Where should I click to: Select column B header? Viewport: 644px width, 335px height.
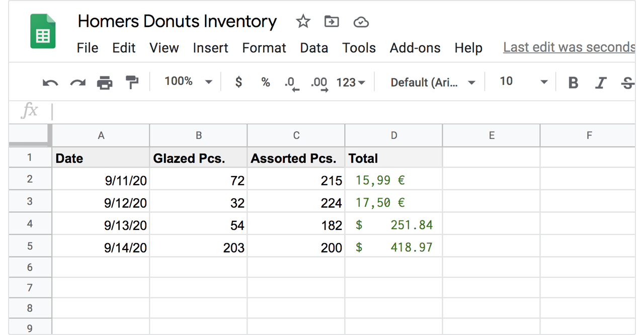tap(198, 135)
